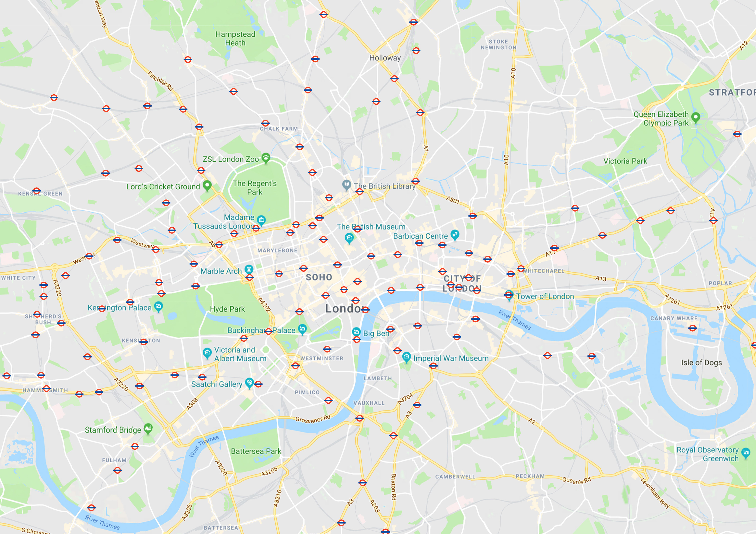Open the British Library bookmark marker
This screenshot has width=756, height=534.
(x=346, y=185)
